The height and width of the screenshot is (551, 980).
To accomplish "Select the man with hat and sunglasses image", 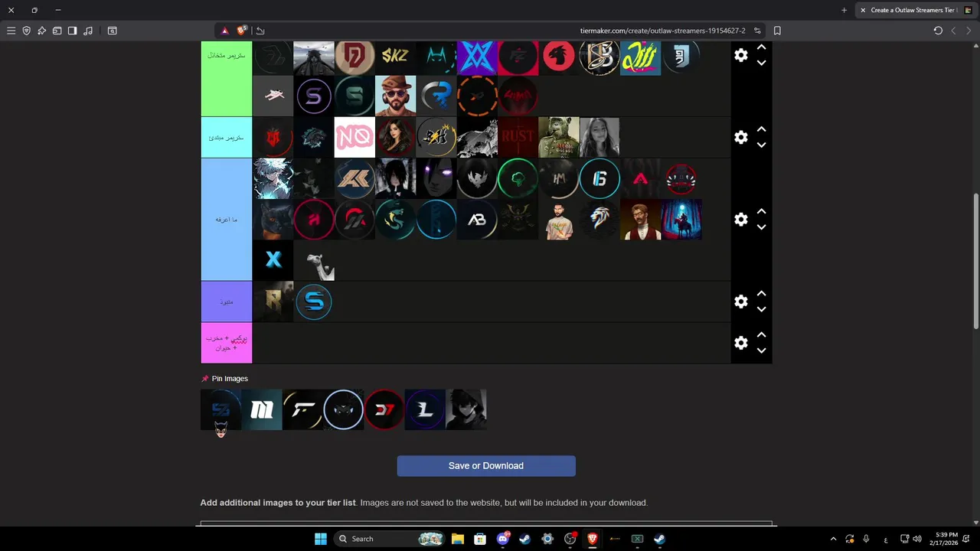I will tap(395, 96).
